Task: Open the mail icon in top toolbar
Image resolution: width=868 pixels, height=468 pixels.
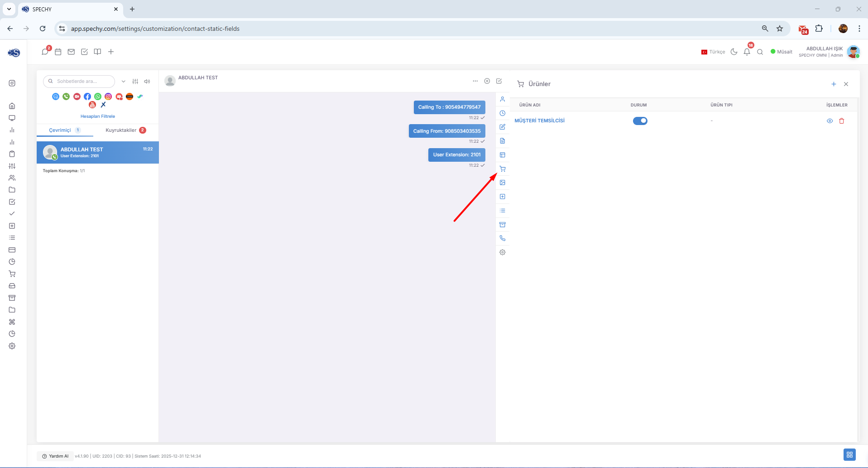Action: pyautogui.click(x=71, y=52)
